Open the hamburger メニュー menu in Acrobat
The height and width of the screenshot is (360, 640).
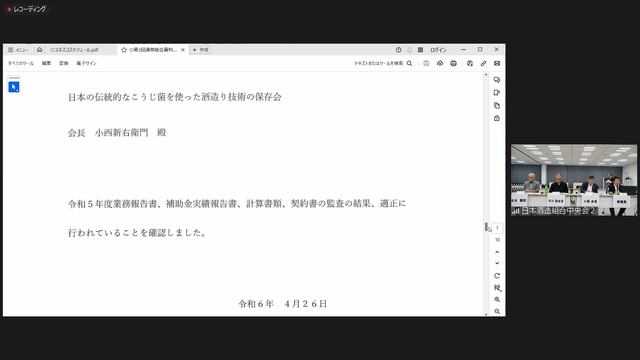click(18, 50)
